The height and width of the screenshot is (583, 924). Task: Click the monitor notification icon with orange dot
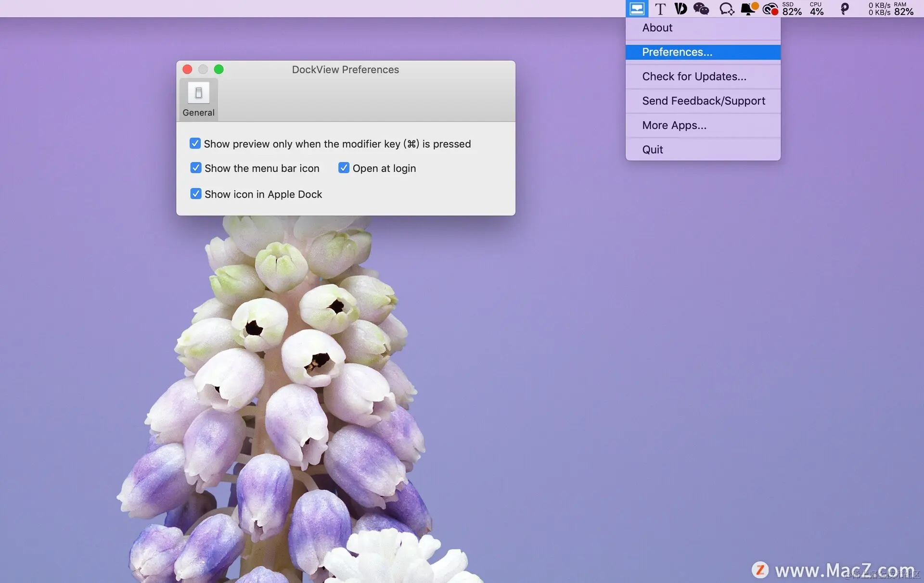[749, 9]
